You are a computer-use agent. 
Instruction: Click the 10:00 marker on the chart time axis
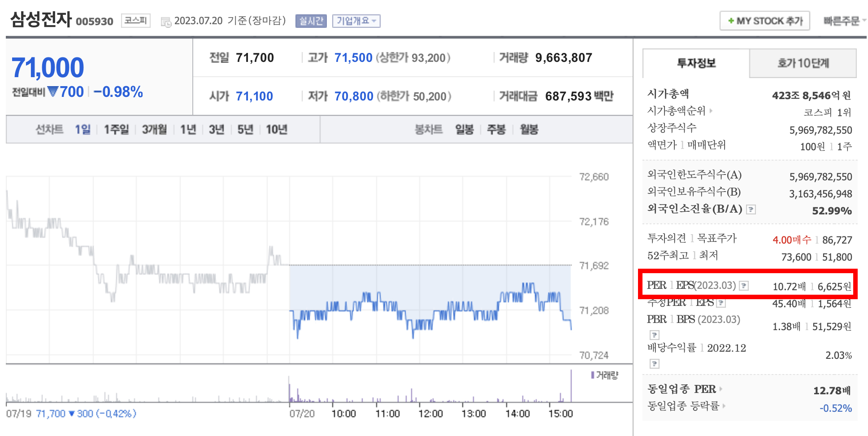343,414
